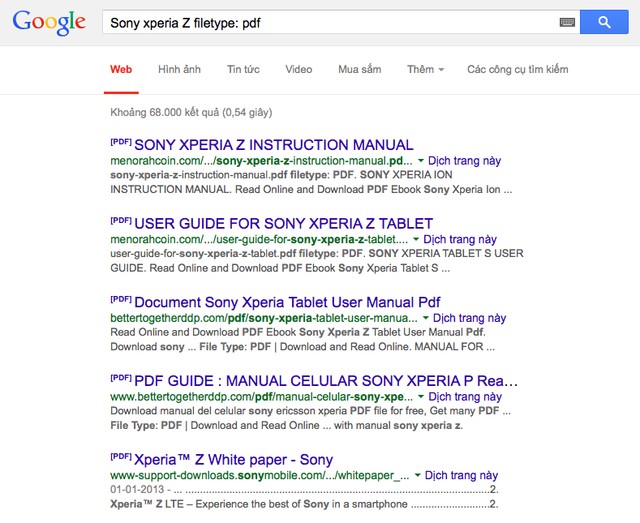The width and height of the screenshot is (640, 523).
Task: Click the www-support-downloads.sonymobile.com URL
Action: click(260, 475)
